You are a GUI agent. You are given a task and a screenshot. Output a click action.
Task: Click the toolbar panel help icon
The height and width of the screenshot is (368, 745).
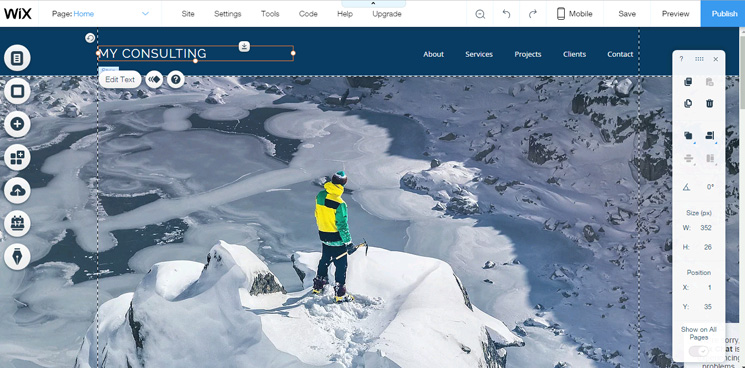pos(681,59)
